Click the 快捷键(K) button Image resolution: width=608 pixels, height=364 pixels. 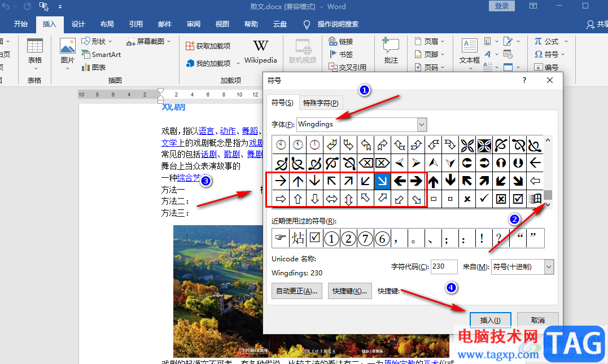(350, 291)
